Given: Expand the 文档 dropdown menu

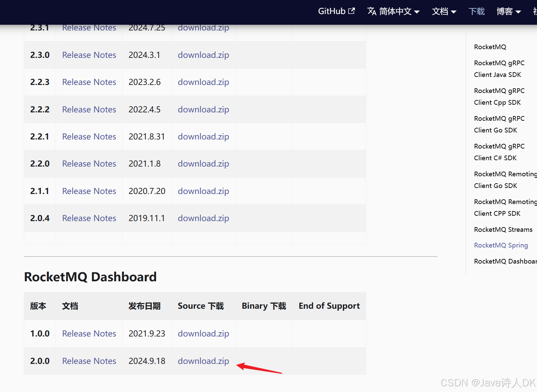Looking at the screenshot, I should point(444,12).
